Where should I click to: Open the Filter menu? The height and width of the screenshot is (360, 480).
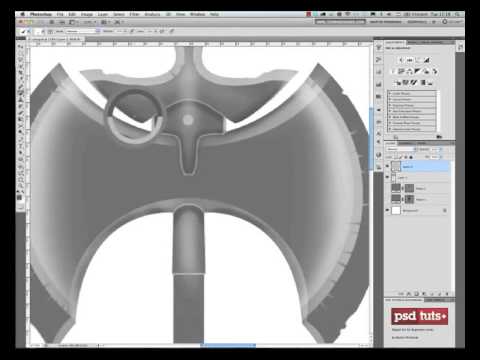click(x=134, y=14)
